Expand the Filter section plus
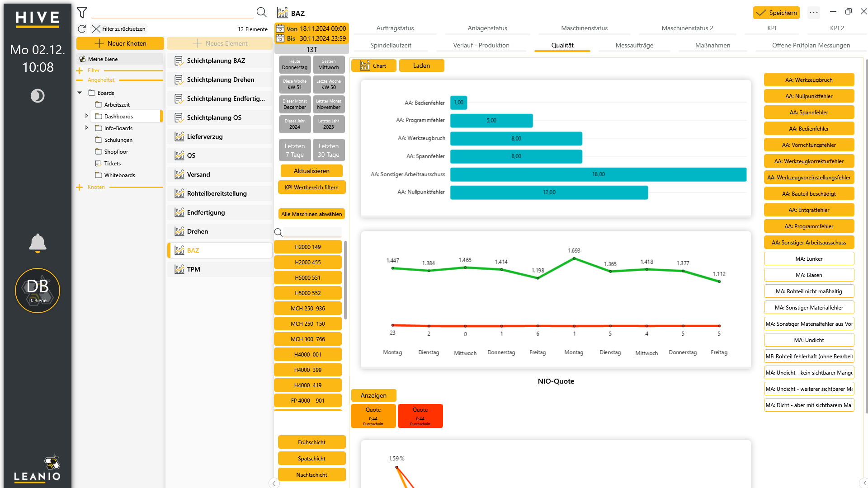Image resolution: width=868 pixels, height=488 pixels. coord(80,71)
